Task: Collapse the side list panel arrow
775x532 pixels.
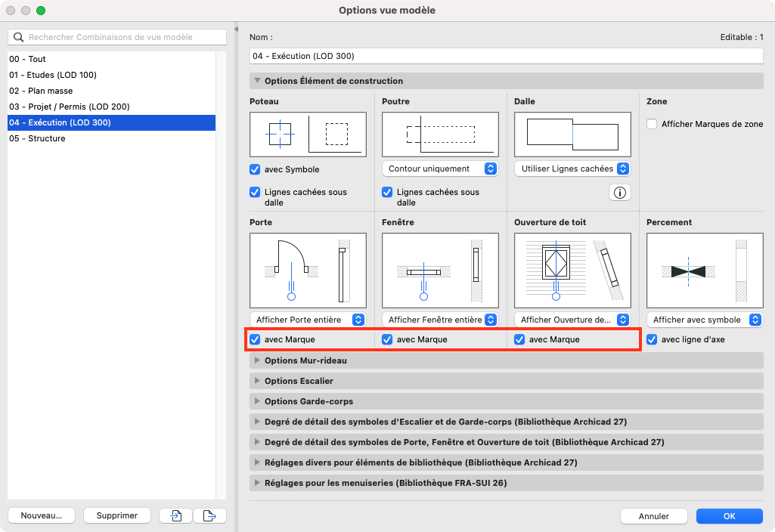Action: (x=236, y=29)
